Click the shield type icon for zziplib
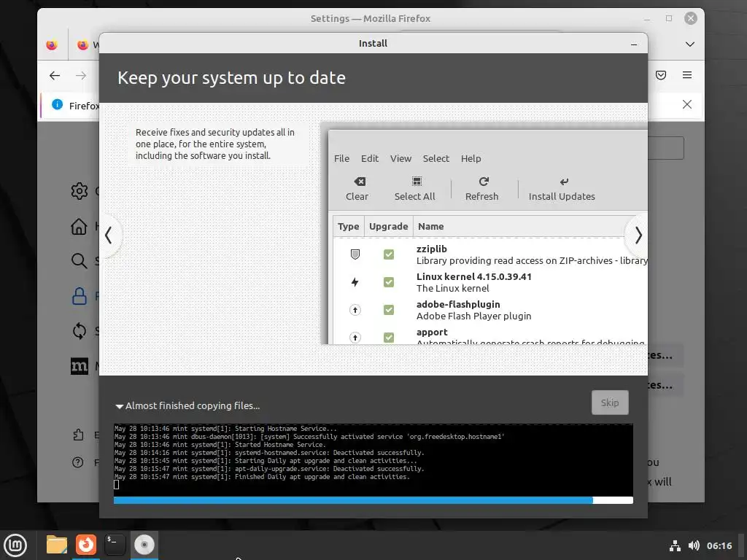Image resolution: width=747 pixels, height=560 pixels. 355,254
